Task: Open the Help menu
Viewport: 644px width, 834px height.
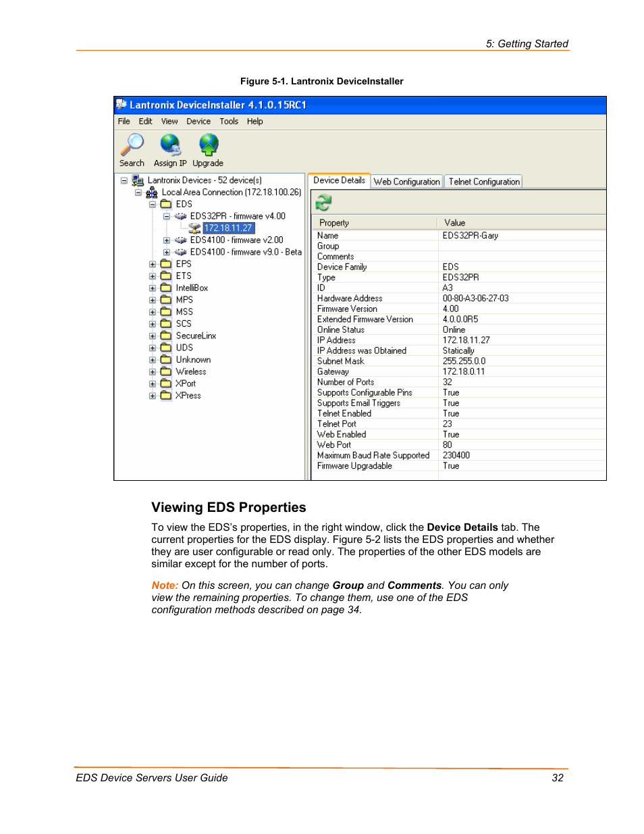Action: coord(255,122)
